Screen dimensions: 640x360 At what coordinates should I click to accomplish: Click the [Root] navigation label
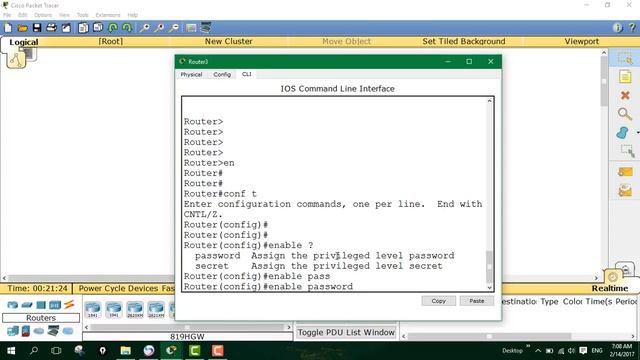(x=111, y=41)
